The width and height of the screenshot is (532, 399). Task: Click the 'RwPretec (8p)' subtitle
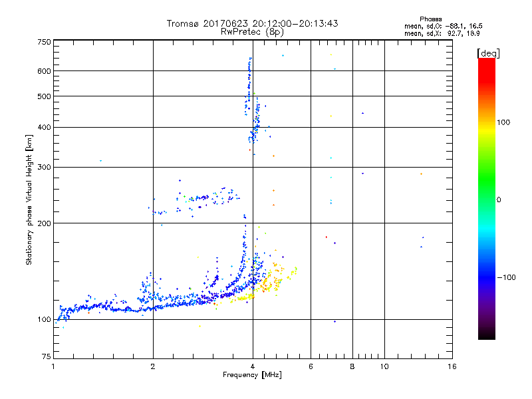click(252, 32)
